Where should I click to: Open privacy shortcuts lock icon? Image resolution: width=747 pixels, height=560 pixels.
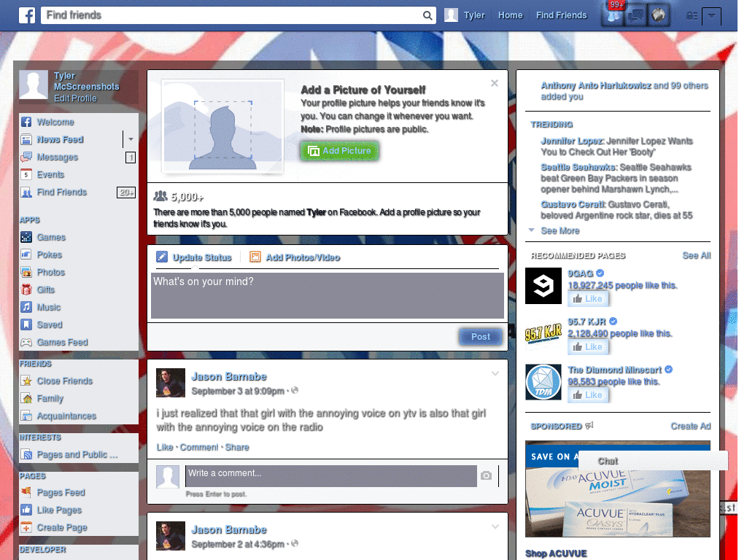tap(692, 16)
